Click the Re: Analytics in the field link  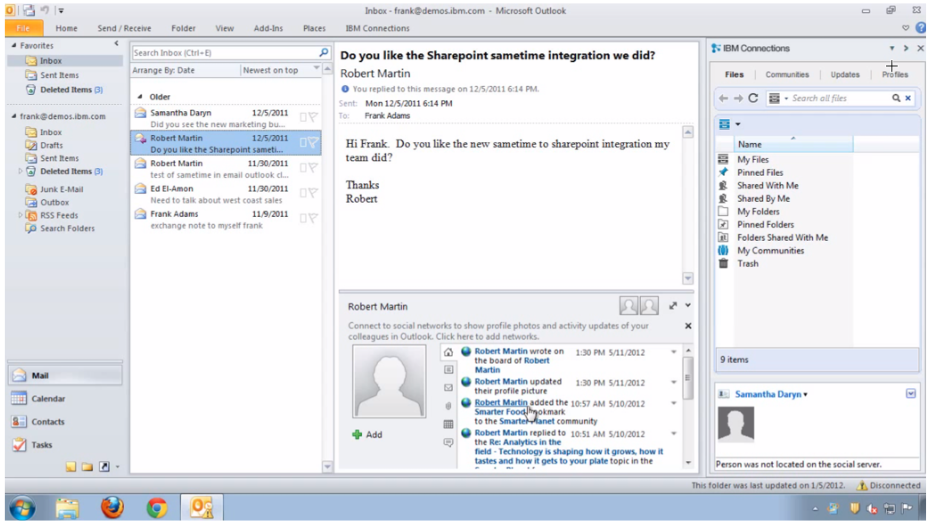pyautogui.click(x=525, y=442)
